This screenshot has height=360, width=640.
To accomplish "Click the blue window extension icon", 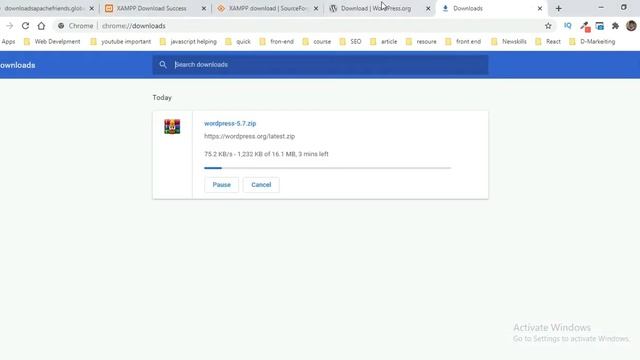I will pos(600,26).
